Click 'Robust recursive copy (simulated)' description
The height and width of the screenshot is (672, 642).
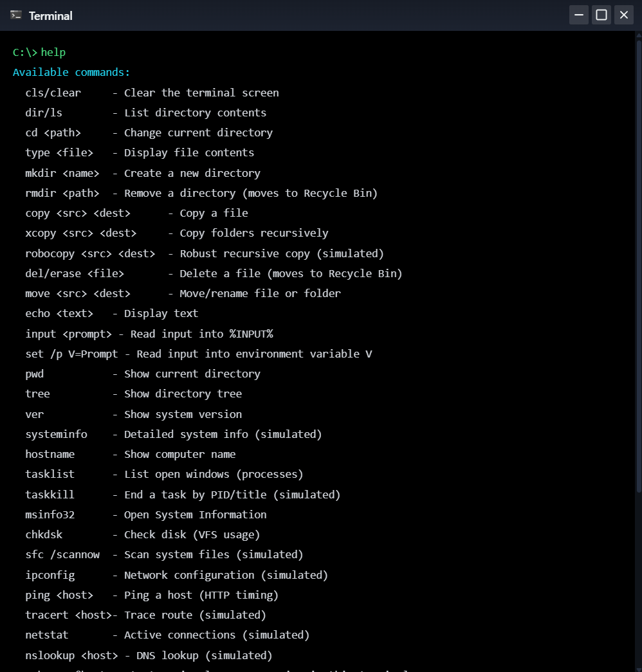pos(282,253)
